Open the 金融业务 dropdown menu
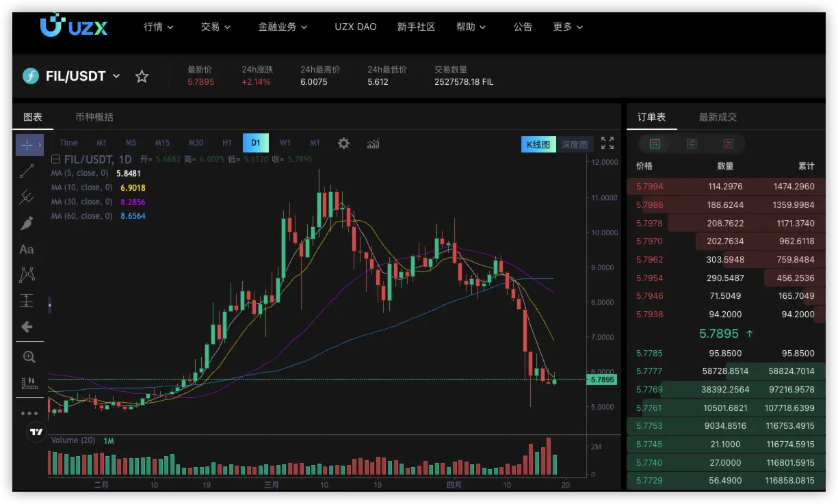 coord(283,27)
